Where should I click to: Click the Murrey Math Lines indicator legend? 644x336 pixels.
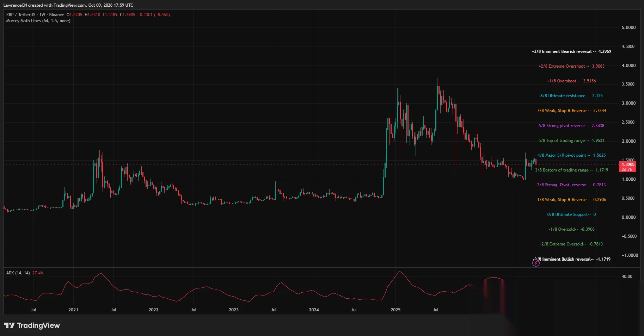(38, 21)
